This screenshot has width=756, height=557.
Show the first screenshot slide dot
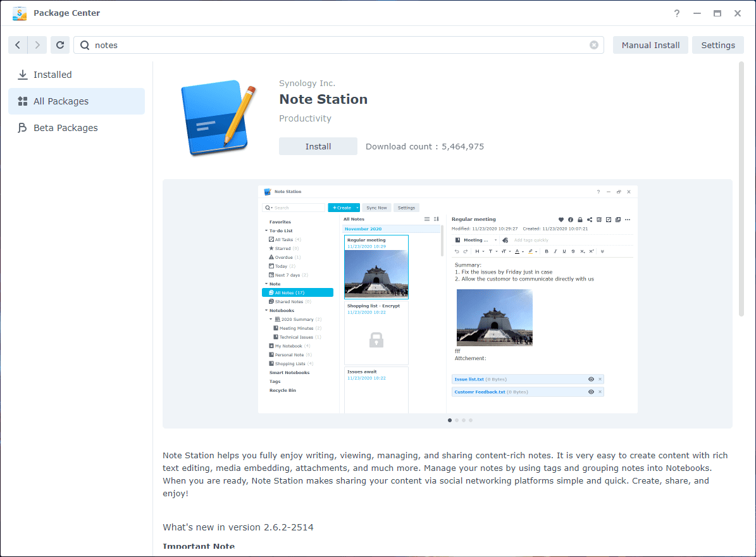pos(450,420)
